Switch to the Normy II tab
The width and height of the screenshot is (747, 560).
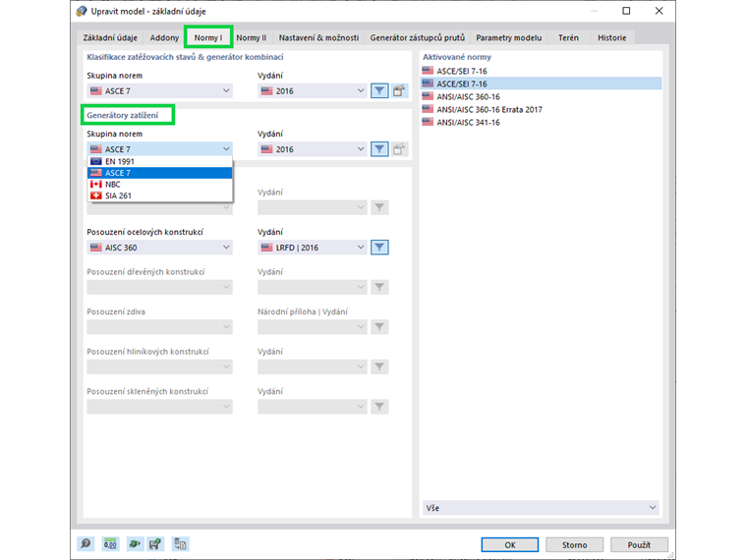[x=251, y=37]
